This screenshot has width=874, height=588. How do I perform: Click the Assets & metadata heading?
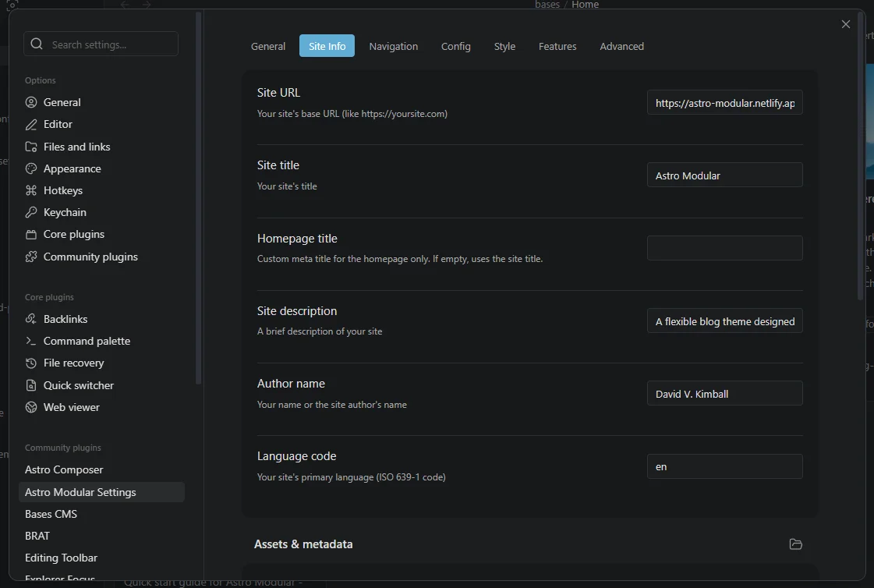coord(303,544)
